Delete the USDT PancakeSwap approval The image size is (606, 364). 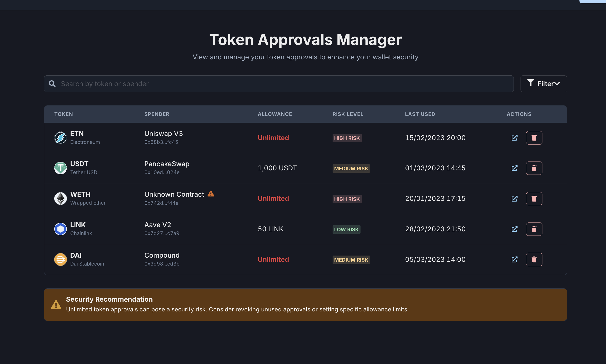pyautogui.click(x=534, y=168)
